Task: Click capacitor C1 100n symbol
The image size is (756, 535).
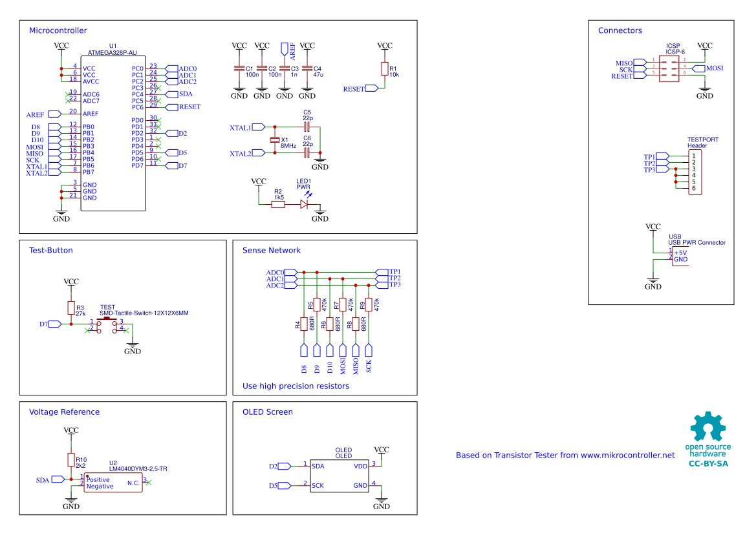Action: pyautogui.click(x=239, y=68)
